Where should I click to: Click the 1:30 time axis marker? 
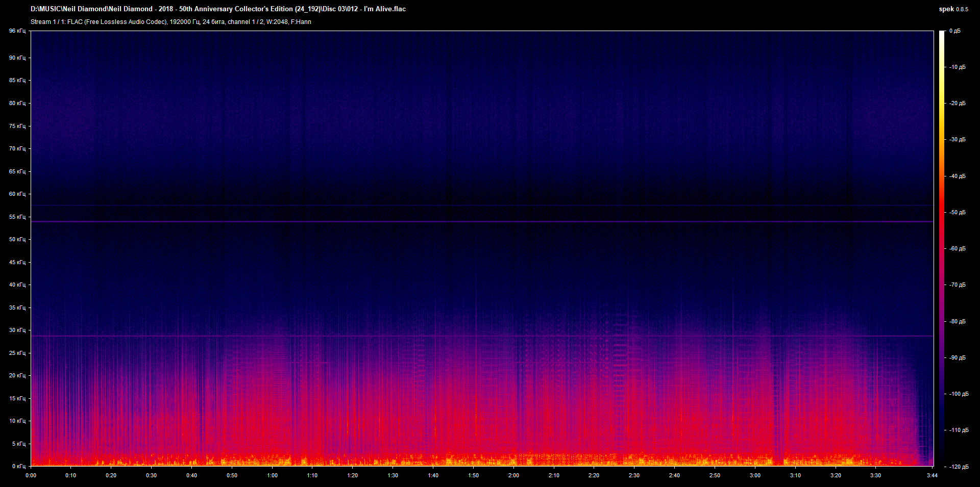point(393,475)
